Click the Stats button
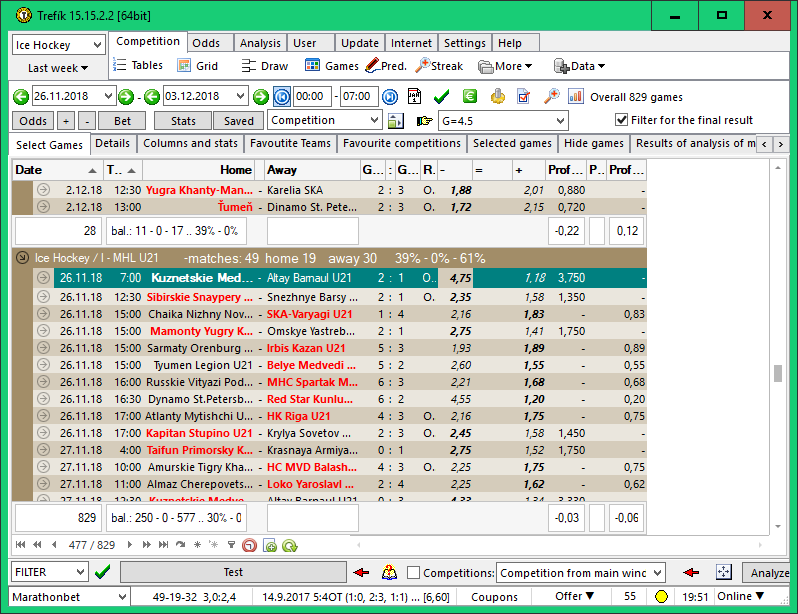 (x=183, y=121)
